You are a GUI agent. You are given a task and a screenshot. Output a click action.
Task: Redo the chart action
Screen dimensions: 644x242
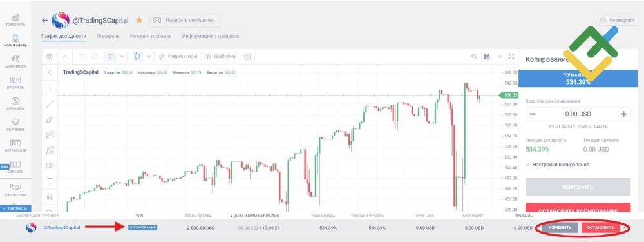tap(95, 56)
